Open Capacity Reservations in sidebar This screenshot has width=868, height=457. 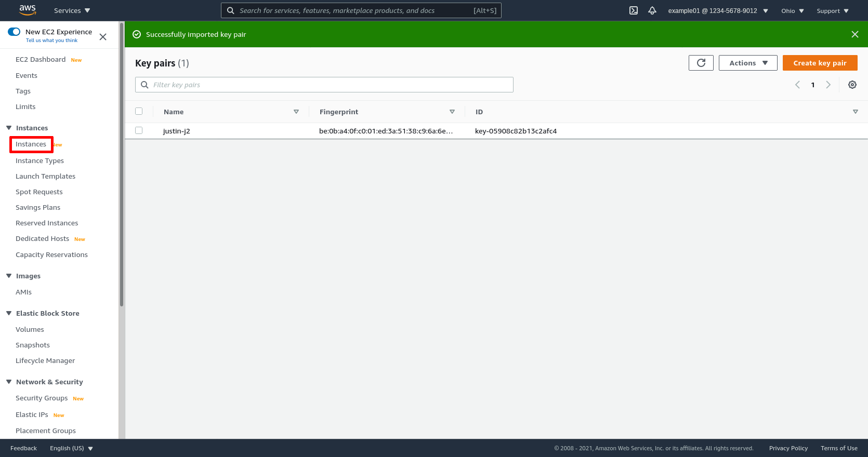click(x=51, y=254)
